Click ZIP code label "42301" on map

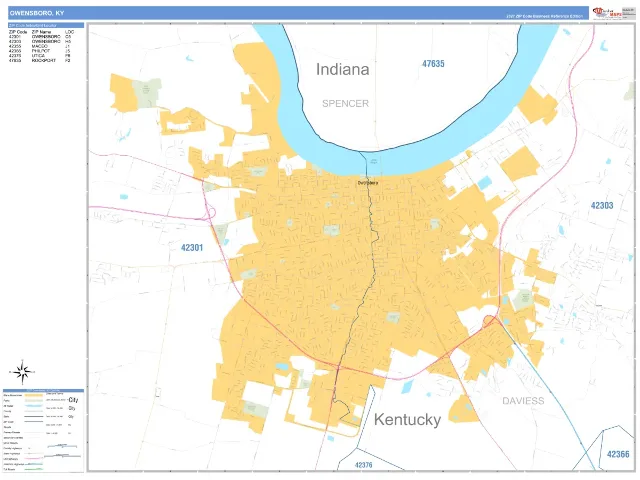coord(192,247)
